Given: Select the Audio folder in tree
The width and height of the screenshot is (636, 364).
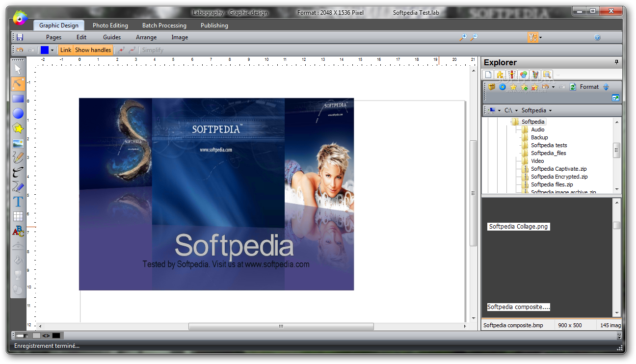Looking at the screenshot, I should pyautogui.click(x=537, y=130).
